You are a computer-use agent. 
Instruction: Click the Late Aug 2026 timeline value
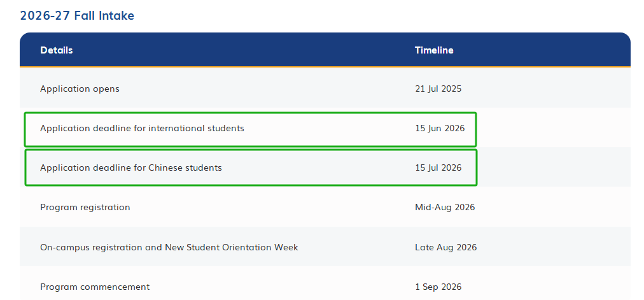tap(445, 247)
